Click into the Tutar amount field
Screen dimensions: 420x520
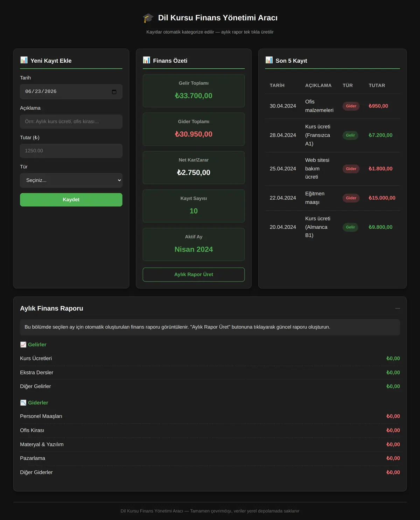tap(71, 151)
